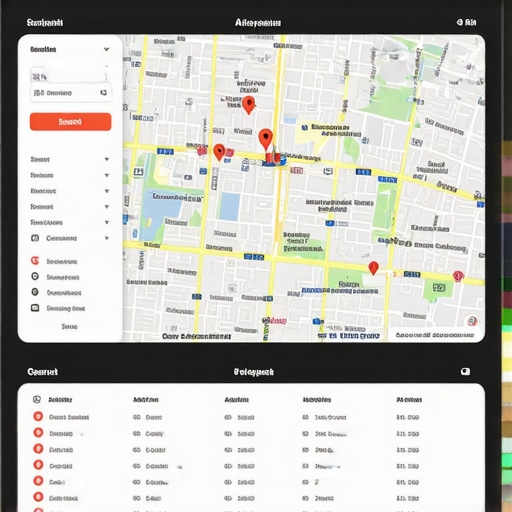This screenshot has width=512, height=512.
Task: Select the dark filled circle icon in the sidebar
Action: pyautogui.click(x=35, y=292)
